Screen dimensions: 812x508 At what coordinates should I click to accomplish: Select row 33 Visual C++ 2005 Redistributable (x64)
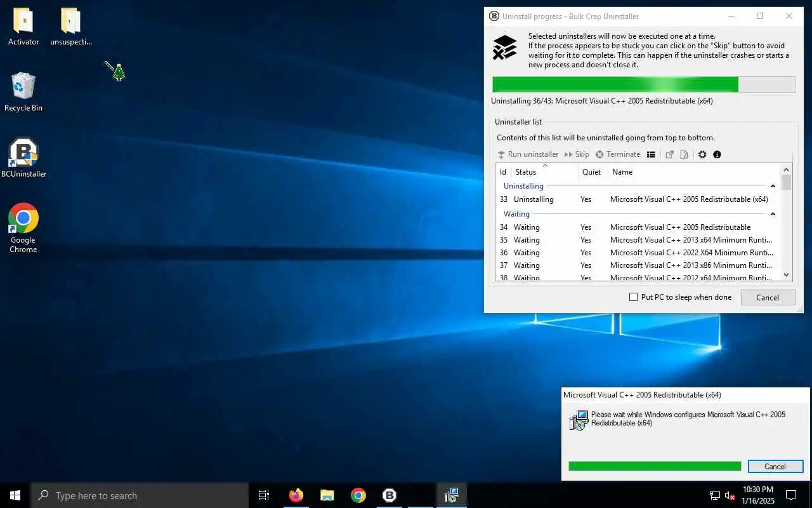[638, 199]
